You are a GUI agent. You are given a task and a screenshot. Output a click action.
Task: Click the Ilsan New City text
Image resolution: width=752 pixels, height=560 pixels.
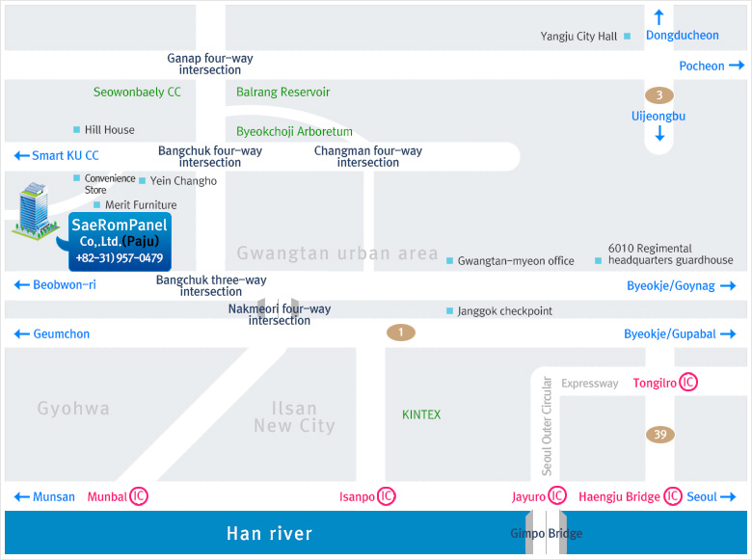[x=294, y=416]
